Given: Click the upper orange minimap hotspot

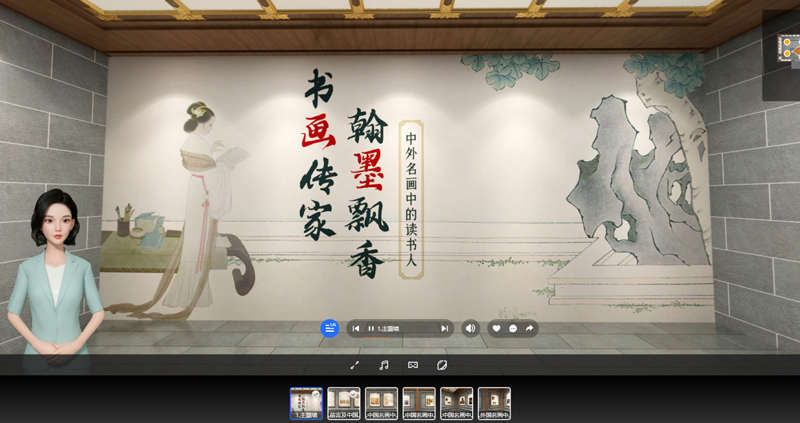Looking at the screenshot, I should click(787, 42).
